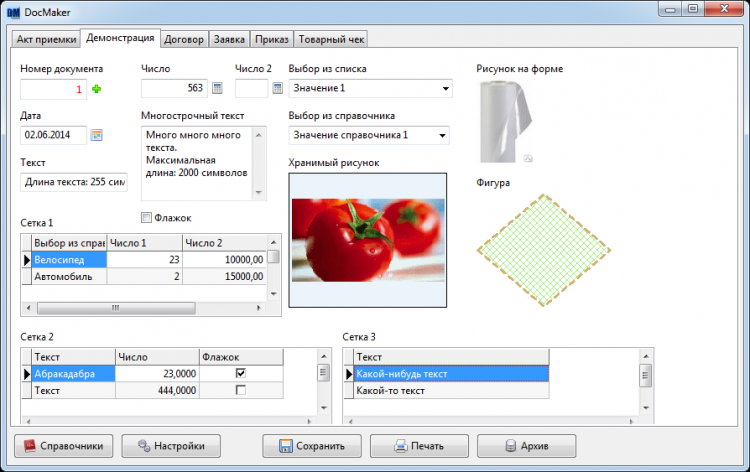Click the cell with 23 in Сетка 1
The width and height of the screenshot is (750, 472).
144,260
